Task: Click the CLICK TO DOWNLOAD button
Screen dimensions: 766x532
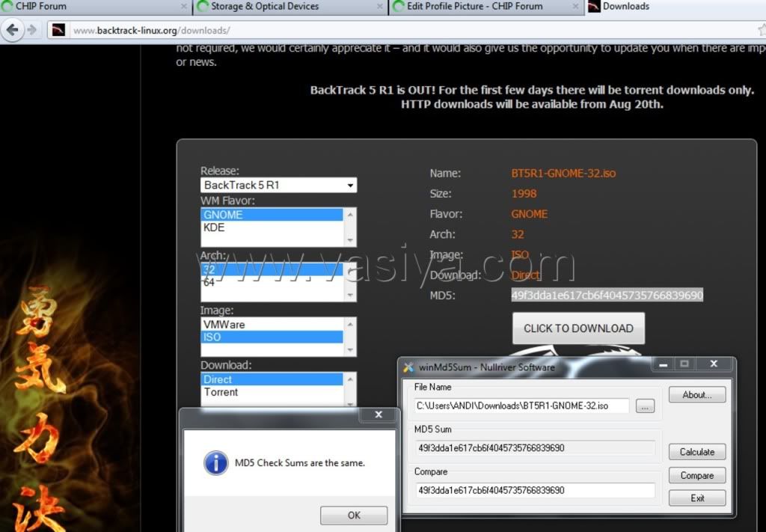Action: click(x=578, y=328)
